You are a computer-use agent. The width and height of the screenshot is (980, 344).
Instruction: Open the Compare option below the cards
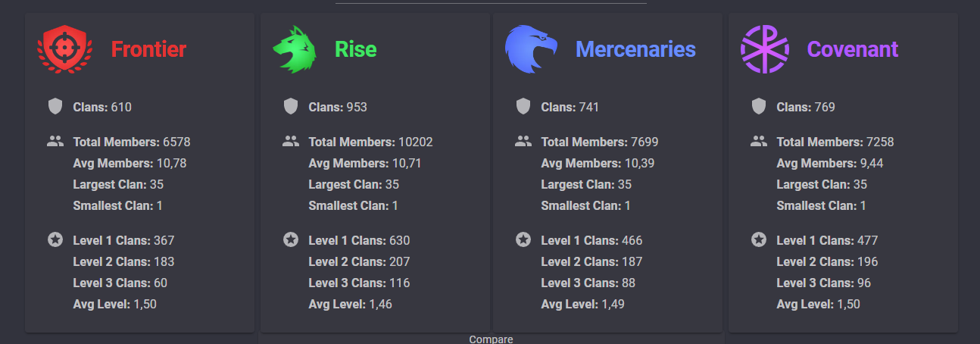[x=491, y=339]
